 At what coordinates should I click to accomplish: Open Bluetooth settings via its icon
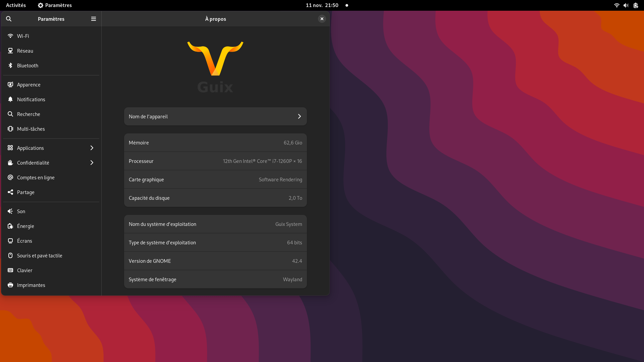(10, 65)
